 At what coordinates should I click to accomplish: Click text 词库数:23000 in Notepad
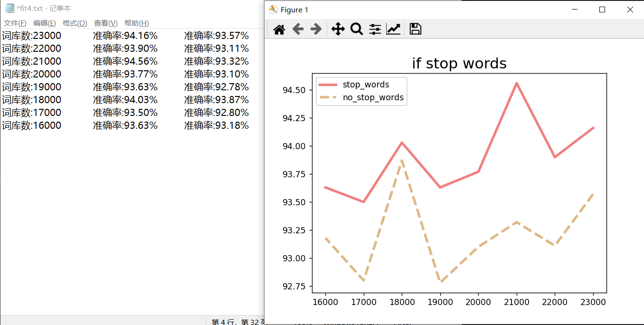click(x=32, y=36)
